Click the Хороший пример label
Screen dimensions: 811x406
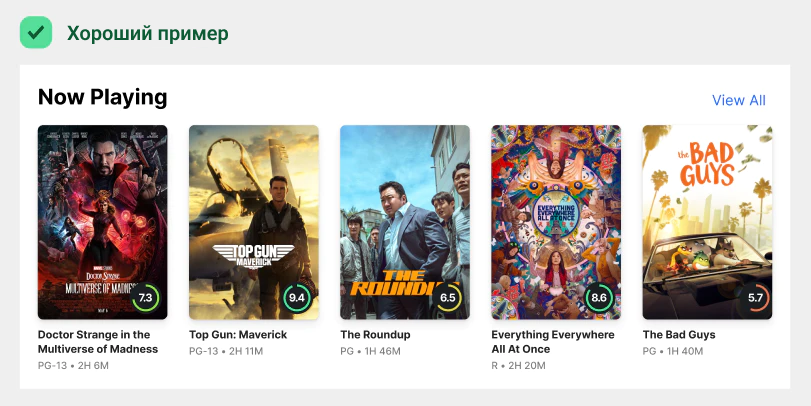(x=148, y=33)
